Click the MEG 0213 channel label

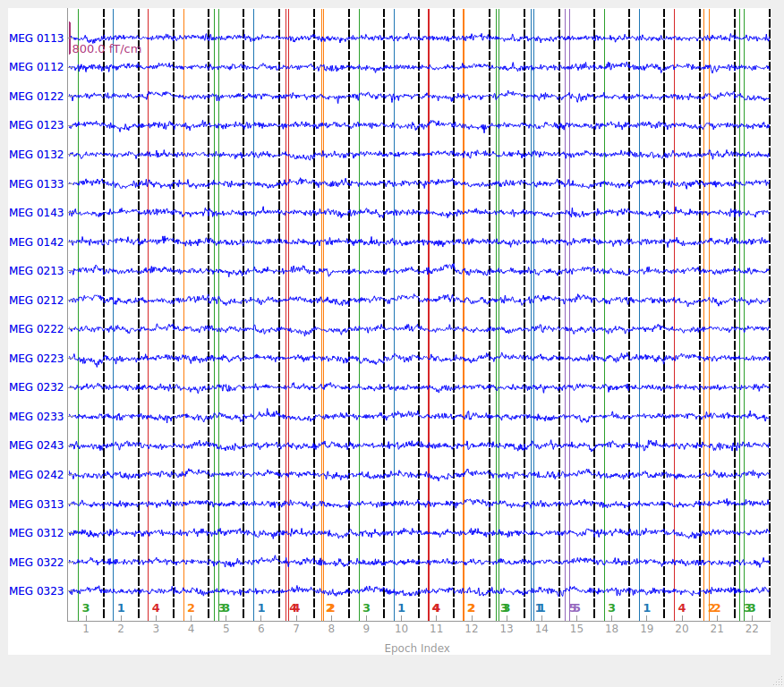(37, 271)
